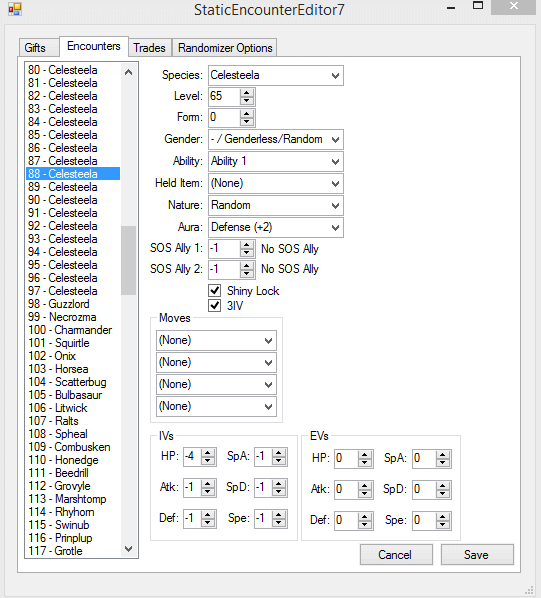The image size is (541, 598).
Task: Decrease SOS Ally 2 with down arrow
Action: point(247,274)
